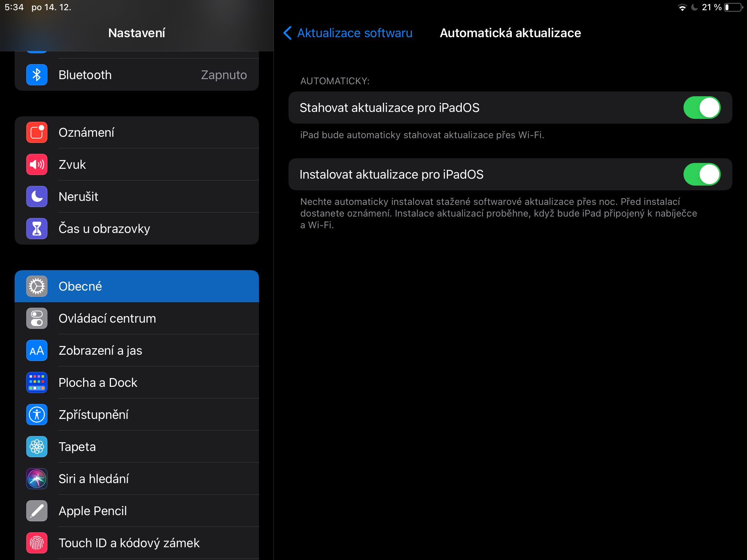Viewport: 747px width, 560px height.
Task: Tap the Čas u obrazovky hourglass icon
Action: 37,229
